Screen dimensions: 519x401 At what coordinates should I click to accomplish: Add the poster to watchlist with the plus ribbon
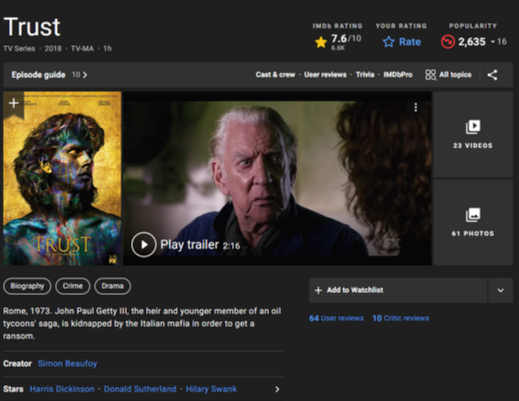click(14, 103)
